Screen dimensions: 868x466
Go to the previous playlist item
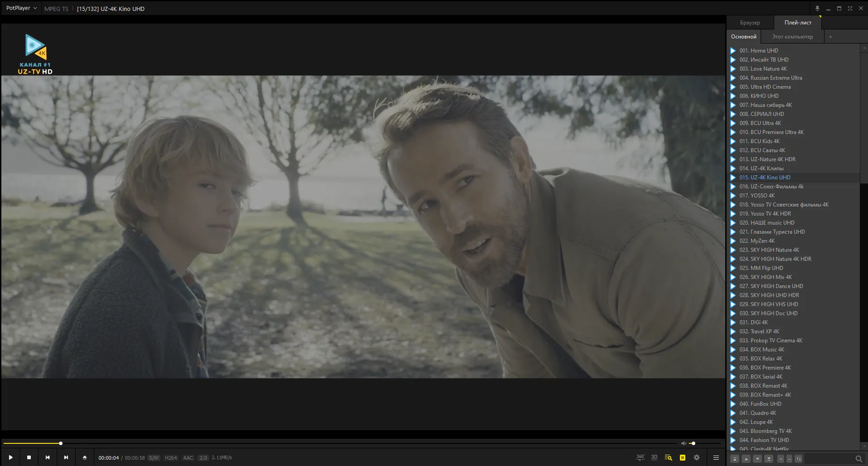(48, 457)
